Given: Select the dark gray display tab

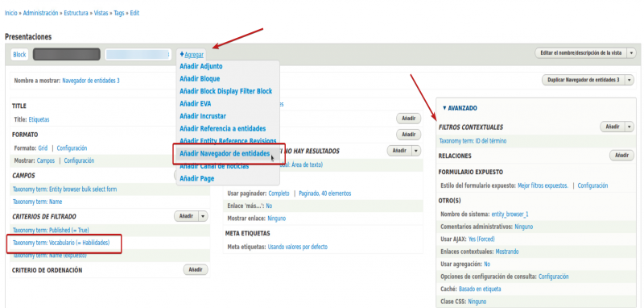Looking at the screenshot, I should (x=67, y=54).
